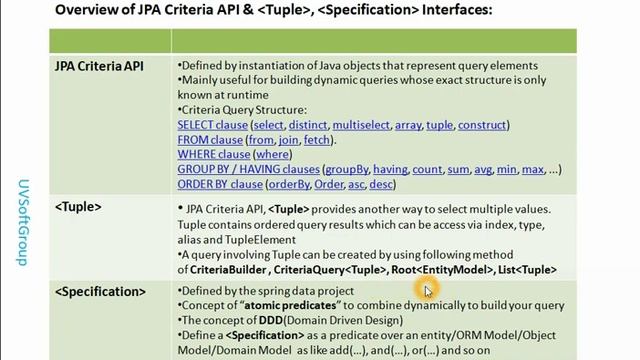Screen dimensions: 640x360
Task: Click the 'asc' link
Action: (356, 184)
